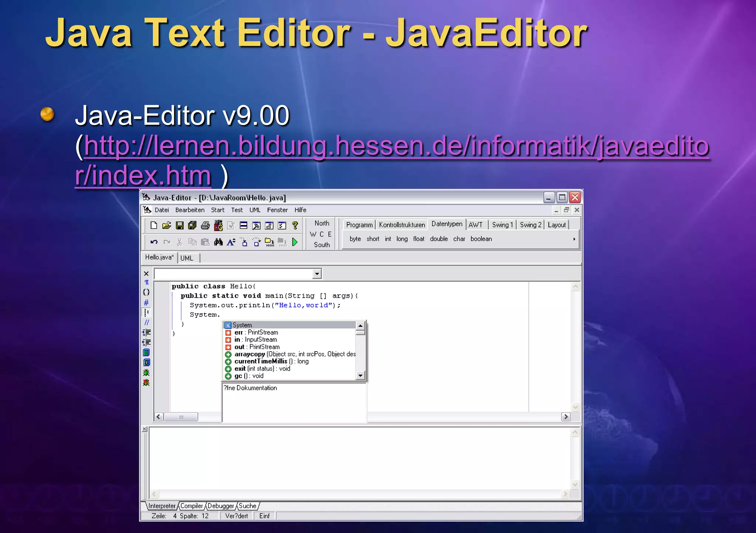The width and height of the screenshot is (756, 533).
Task: Click the solid green box icon in sidebar
Action: coord(147,352)
